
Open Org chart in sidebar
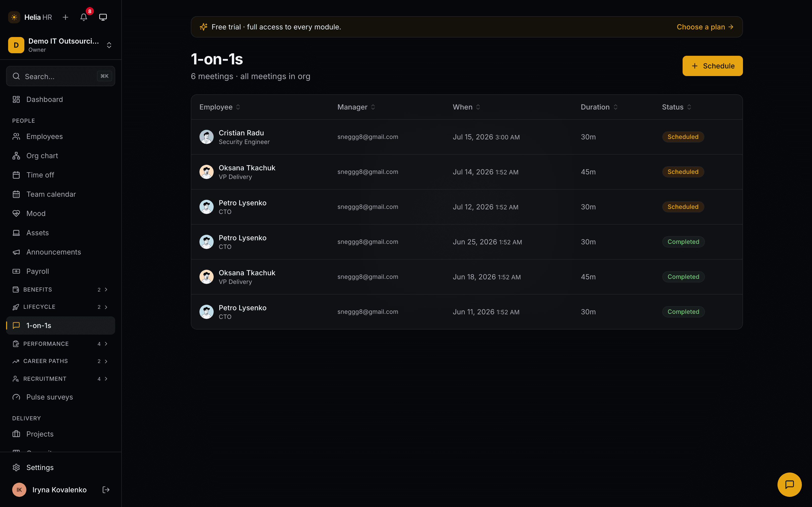[60, 156]
